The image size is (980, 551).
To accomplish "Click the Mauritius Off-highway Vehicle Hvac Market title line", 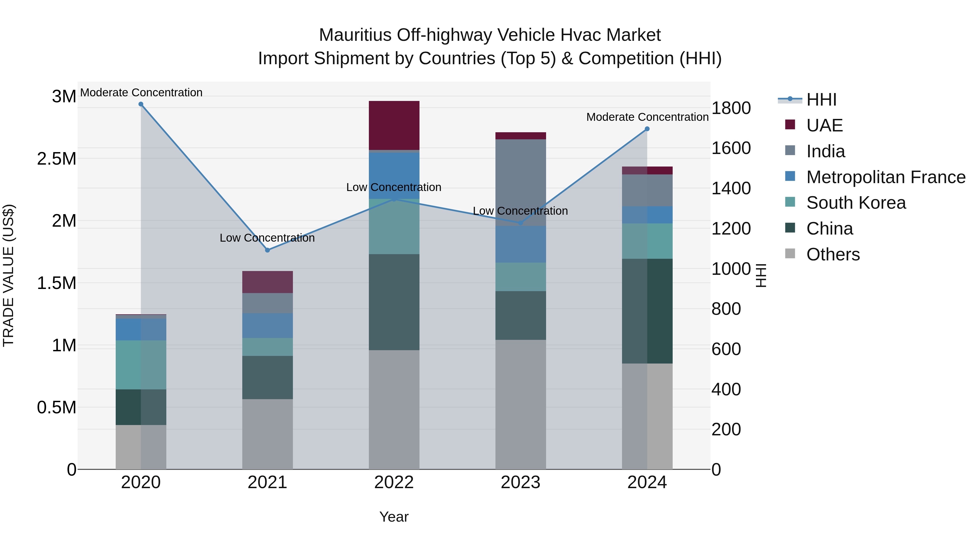I will [x=490, y=35].
